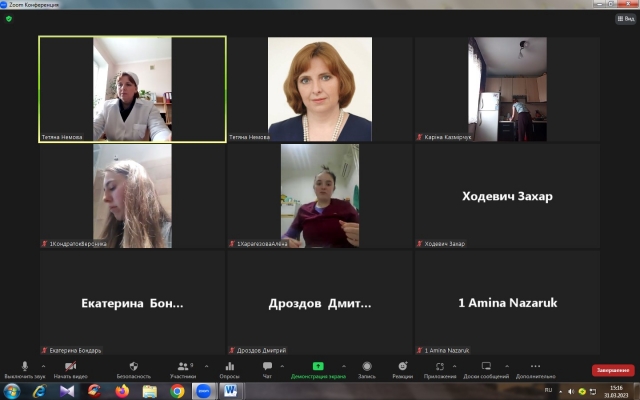Launch Google Chrome from taskbar
This screenshot has width=640, height=400.
point(177,391)
